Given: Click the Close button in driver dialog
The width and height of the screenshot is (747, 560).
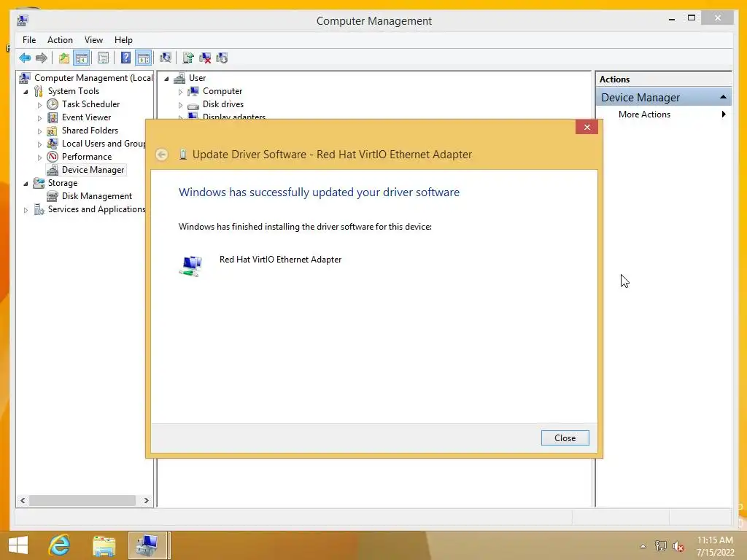Looking at the screenshot, I should click(565, 437).
